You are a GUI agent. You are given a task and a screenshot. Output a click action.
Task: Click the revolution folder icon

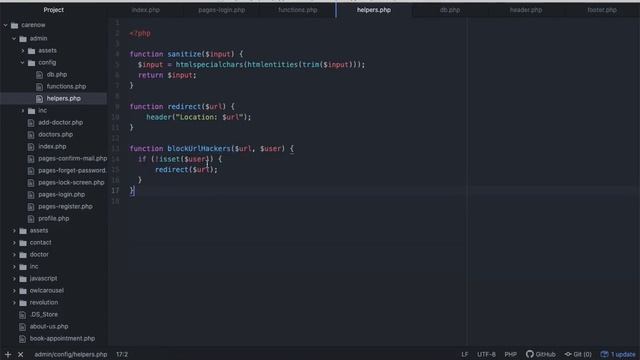[23, 303]
